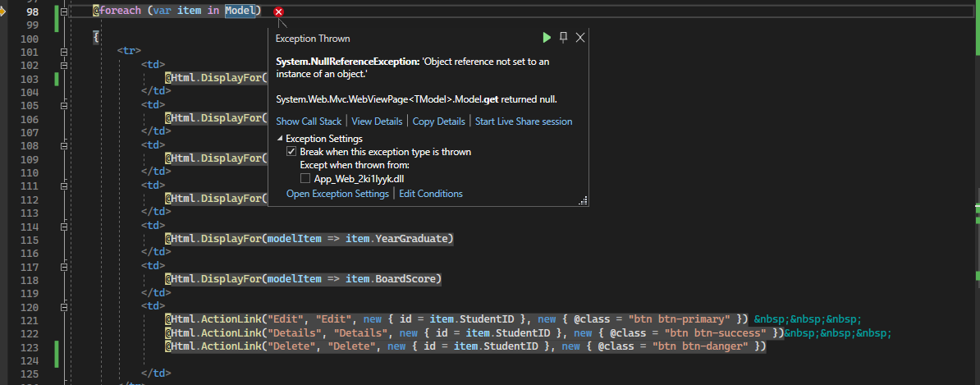Collapse the td element at line 120
Viewport: 980px width, 385px height.
coord(64,306)
